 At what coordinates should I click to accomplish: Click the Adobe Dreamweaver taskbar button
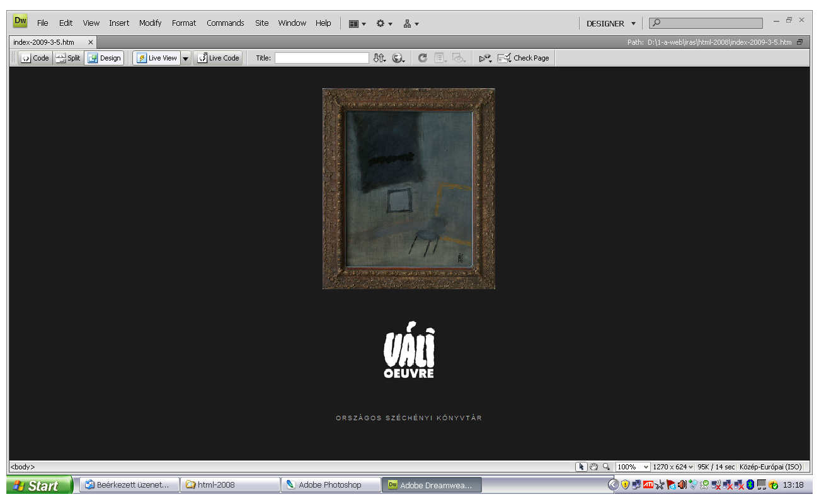click(x=432, y=485)
